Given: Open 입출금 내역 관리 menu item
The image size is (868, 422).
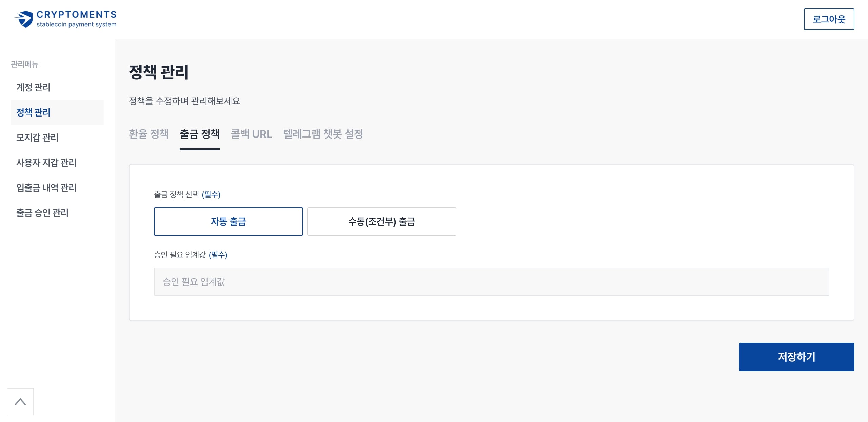Looking at the screenshot, I should pos(46,188).
